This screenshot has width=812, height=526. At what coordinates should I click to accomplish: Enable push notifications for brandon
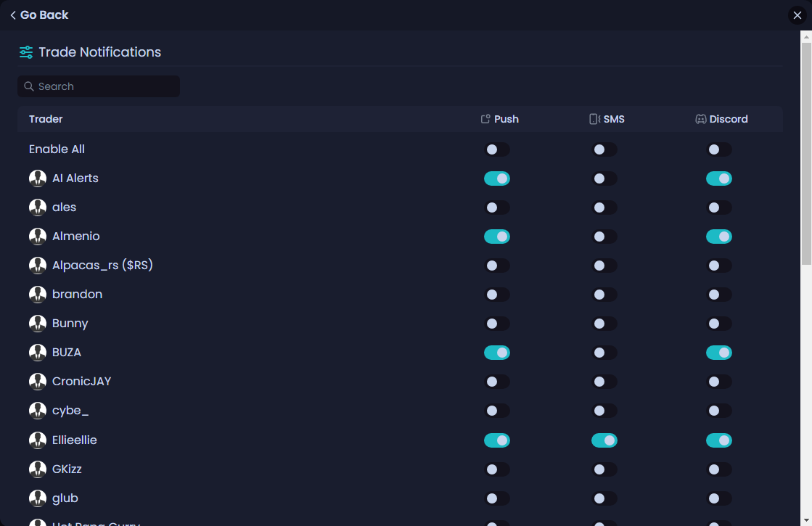(497, 295)
